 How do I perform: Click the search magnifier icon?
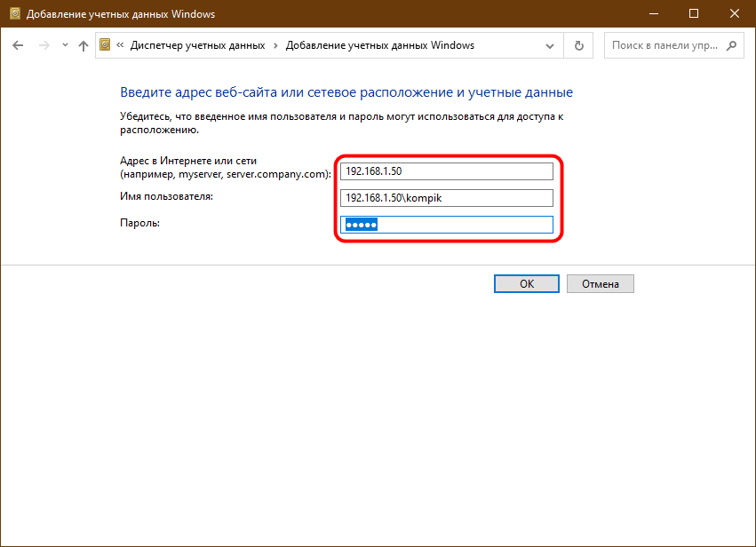point(731,45)
